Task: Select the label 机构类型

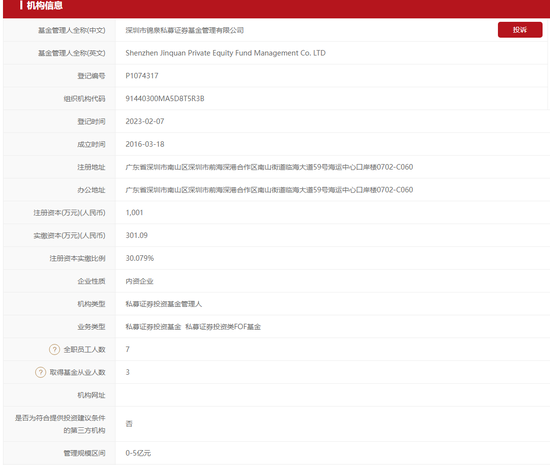Action: (x=91, y=304)
